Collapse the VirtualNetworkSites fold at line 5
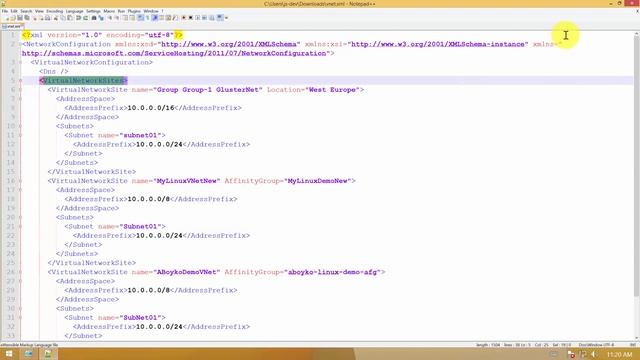640x360 pixels. (20, 80)
